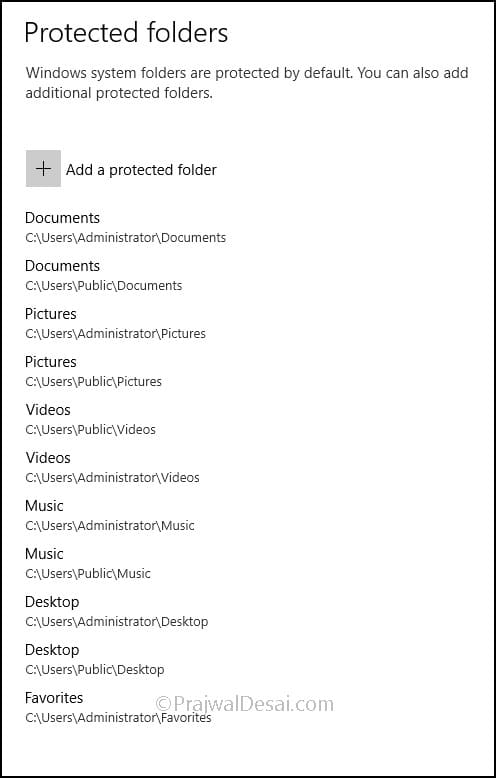496x778 pixels.
Task: Click path C:\Users\Public\Videos
Action: 91,430
